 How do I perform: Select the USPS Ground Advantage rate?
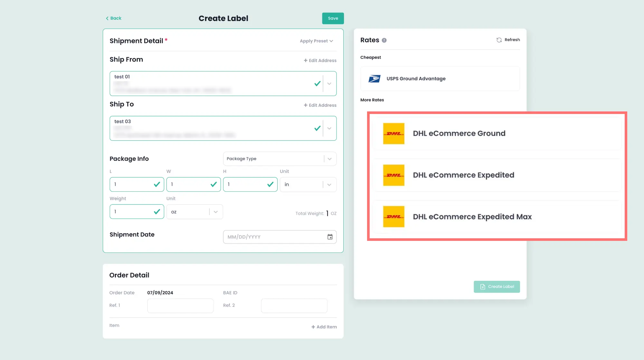tap(440, 79)
